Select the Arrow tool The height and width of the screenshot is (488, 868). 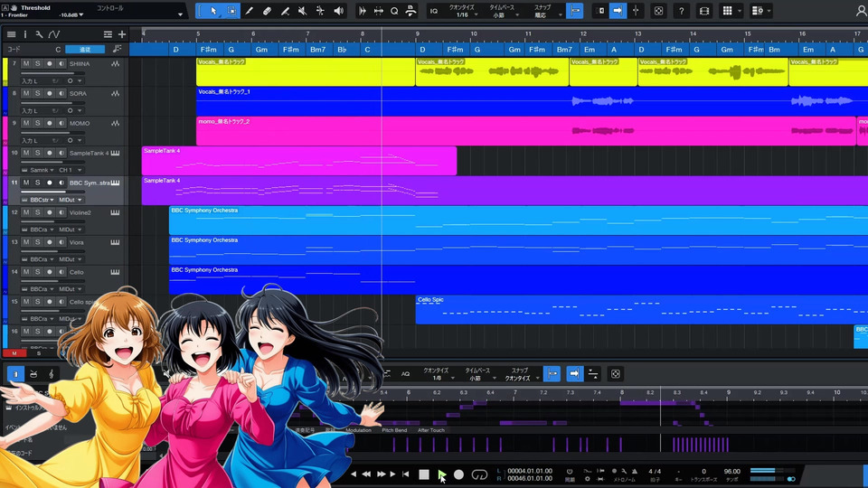coord(213,11)
